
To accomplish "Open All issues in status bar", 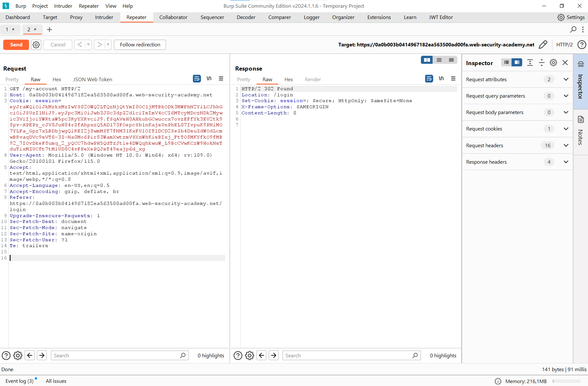I will (56, 381).
